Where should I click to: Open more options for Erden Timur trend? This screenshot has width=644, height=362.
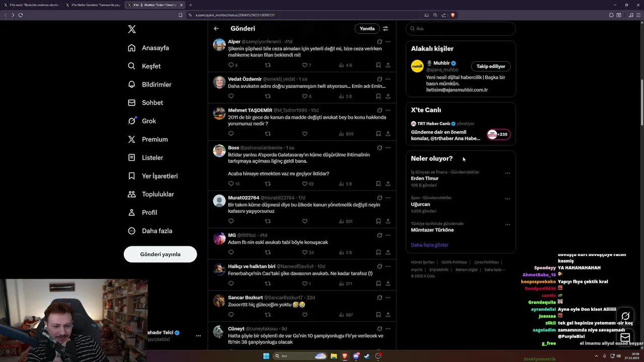click(x=508, y=173)
